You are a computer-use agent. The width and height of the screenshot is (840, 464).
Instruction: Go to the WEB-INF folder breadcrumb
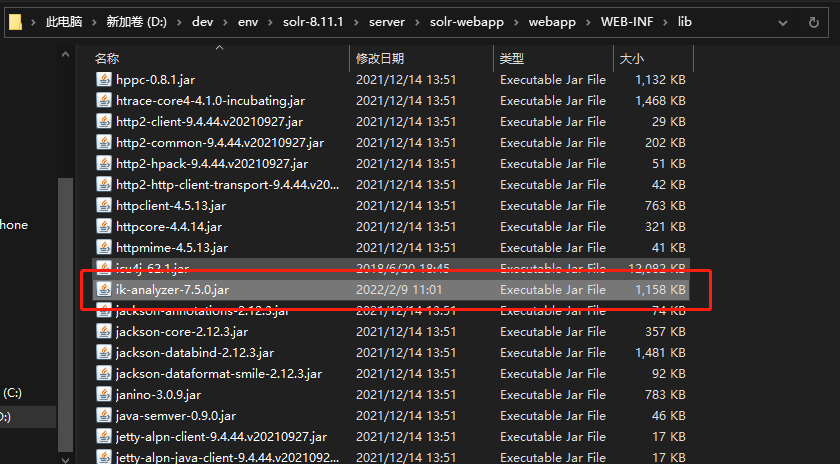point(627,22)
